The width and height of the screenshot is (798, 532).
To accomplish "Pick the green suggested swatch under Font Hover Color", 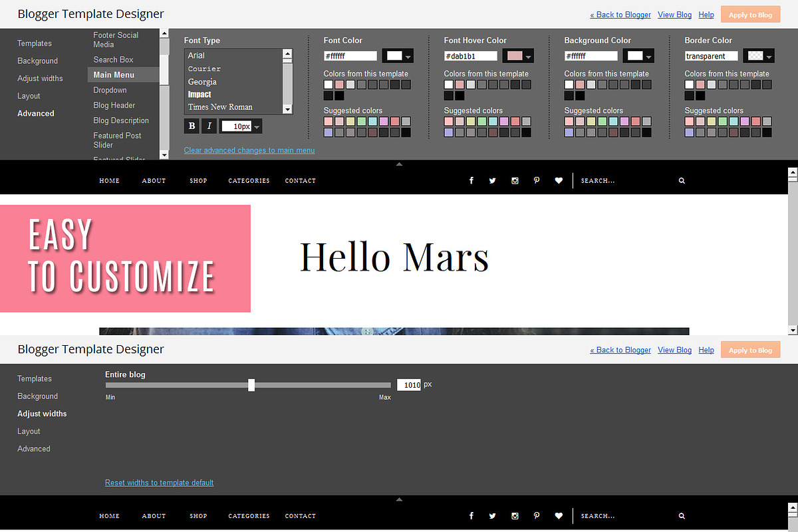I will (482, 122).
